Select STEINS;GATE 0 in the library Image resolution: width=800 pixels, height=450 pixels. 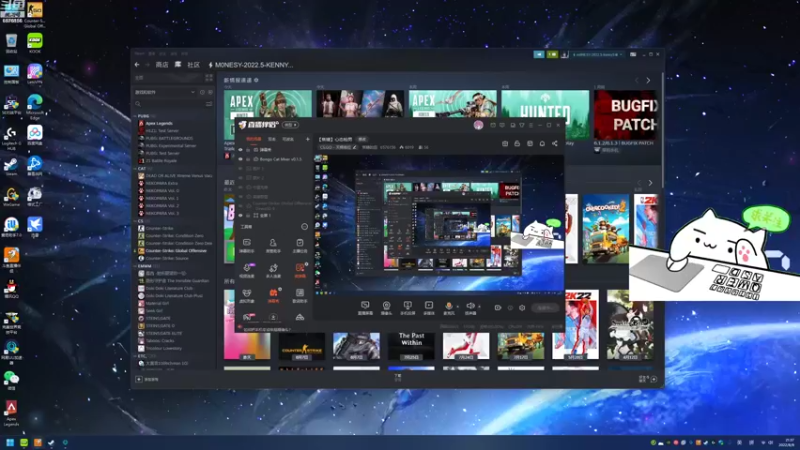160,326
